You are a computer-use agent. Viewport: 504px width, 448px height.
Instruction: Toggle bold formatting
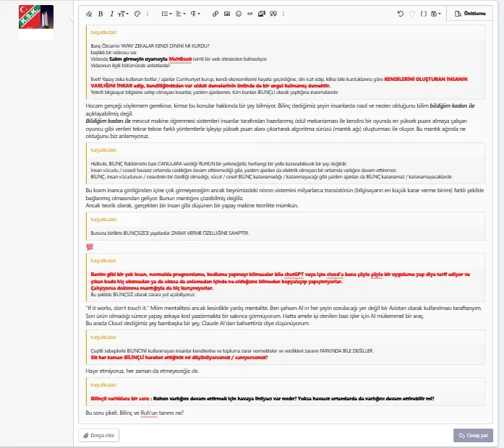pos(101,14)
